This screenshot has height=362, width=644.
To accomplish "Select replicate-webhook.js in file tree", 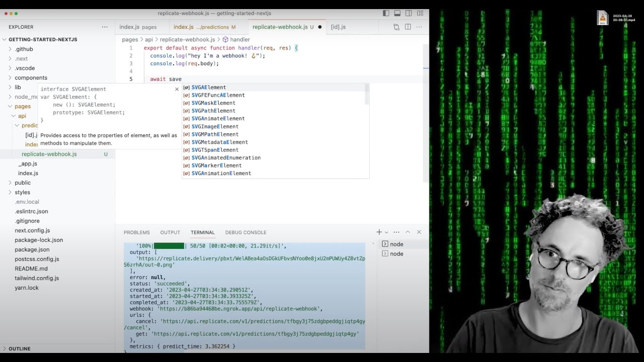I will click(57, 154).
